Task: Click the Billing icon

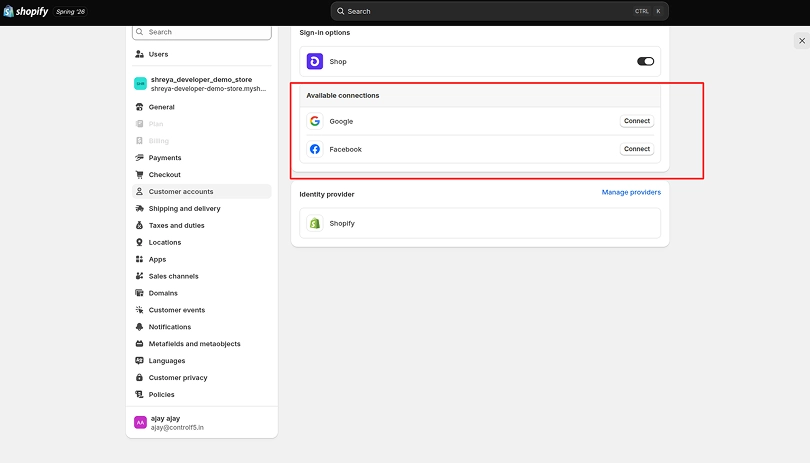Action: click(139, 141)
